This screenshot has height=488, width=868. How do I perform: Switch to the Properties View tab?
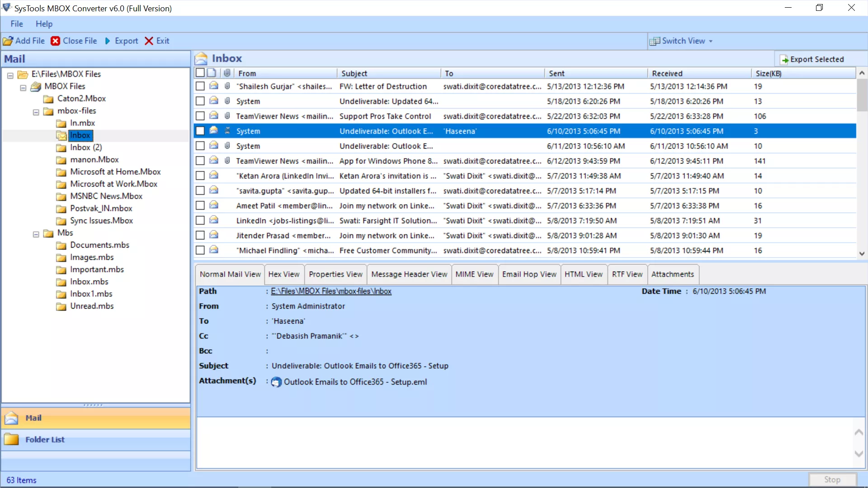click(x=335, y=274)
